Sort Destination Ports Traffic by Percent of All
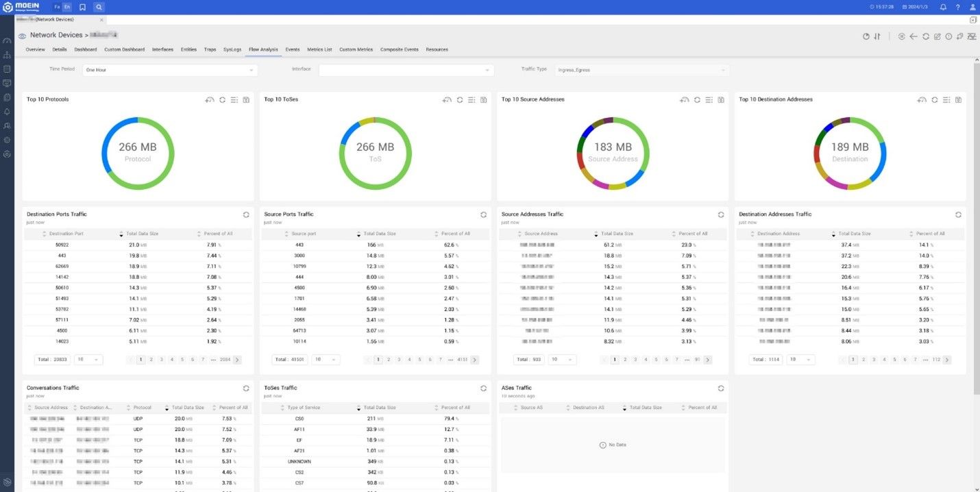Screen dimensions: 980x492 click(x=219, y=234)
